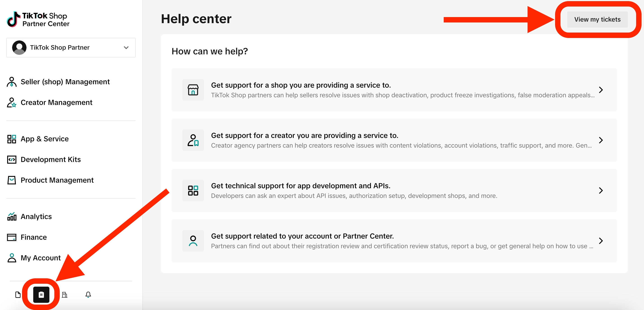Click the document icon in bottom bar
This screenshot has width=644, height=310.
[18, 294]
